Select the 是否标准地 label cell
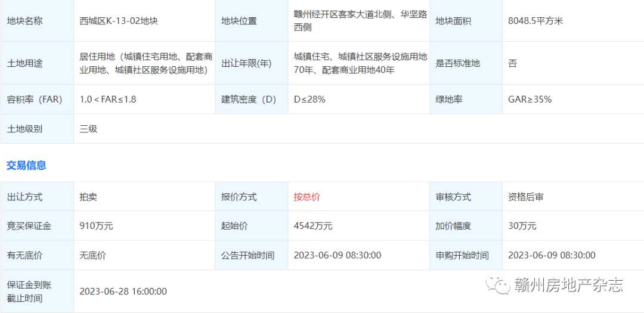644x313 pixels. [x=466, y=63]
